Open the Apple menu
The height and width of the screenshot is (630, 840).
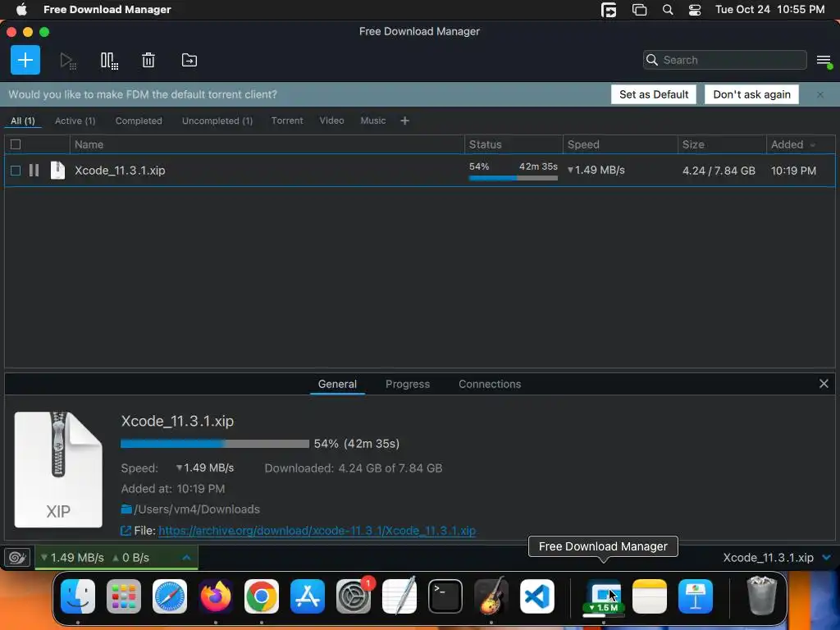[x=21, y=9]
